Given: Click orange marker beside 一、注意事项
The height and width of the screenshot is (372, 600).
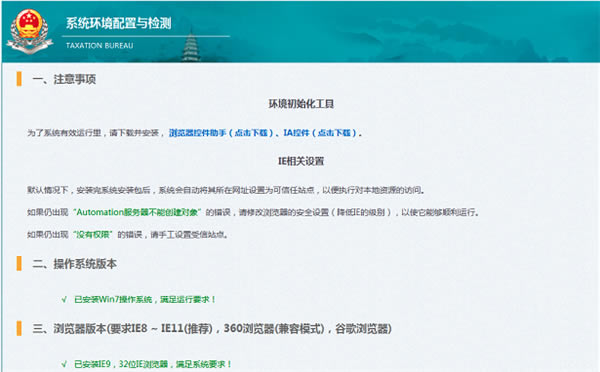Looking at the screenshot, I should point(19,79).
